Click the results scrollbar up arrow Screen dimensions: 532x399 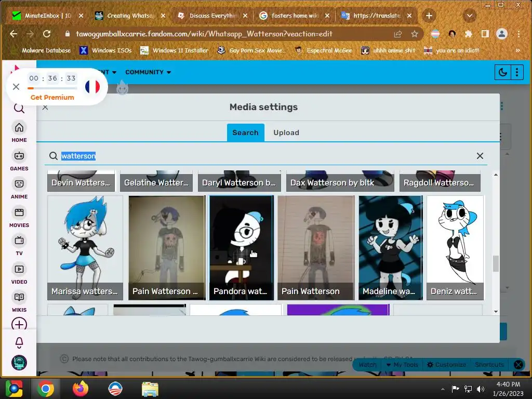(x=496, y=175)
